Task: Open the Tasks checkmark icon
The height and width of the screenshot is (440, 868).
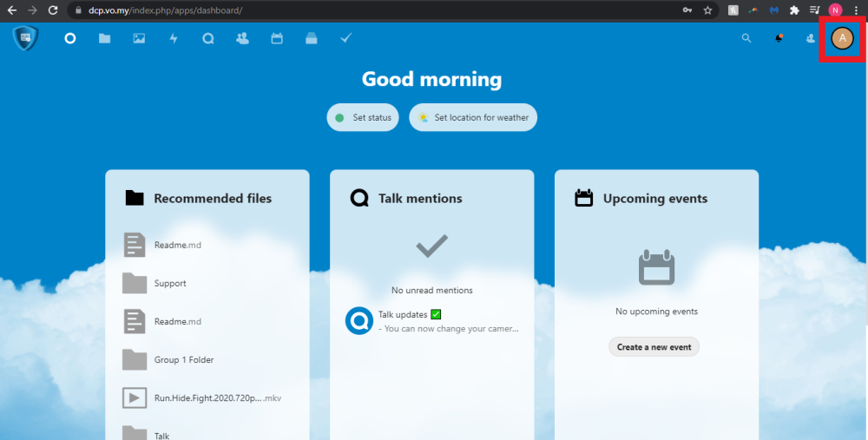Action: 345,38
